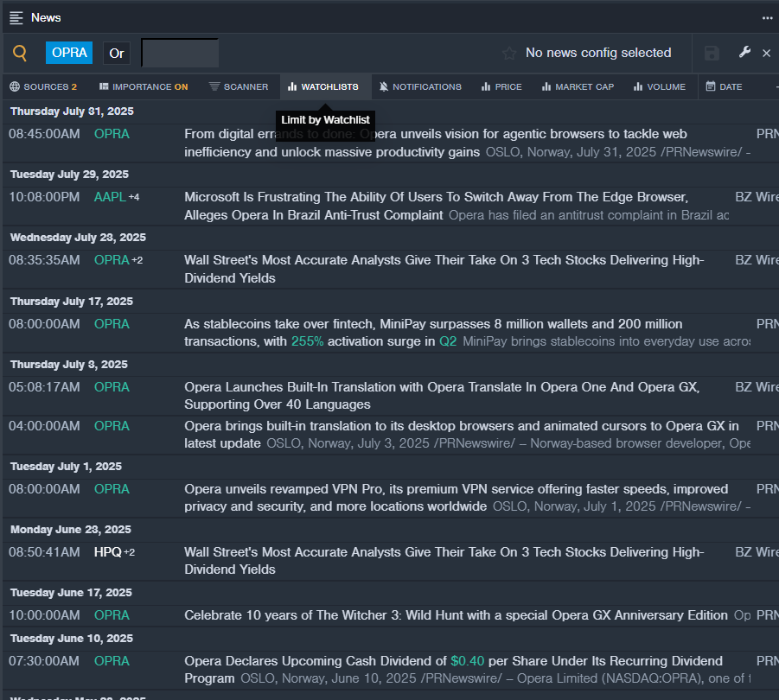Open the Notifications filter
The image size is (779, 700).
coord(420,87)
